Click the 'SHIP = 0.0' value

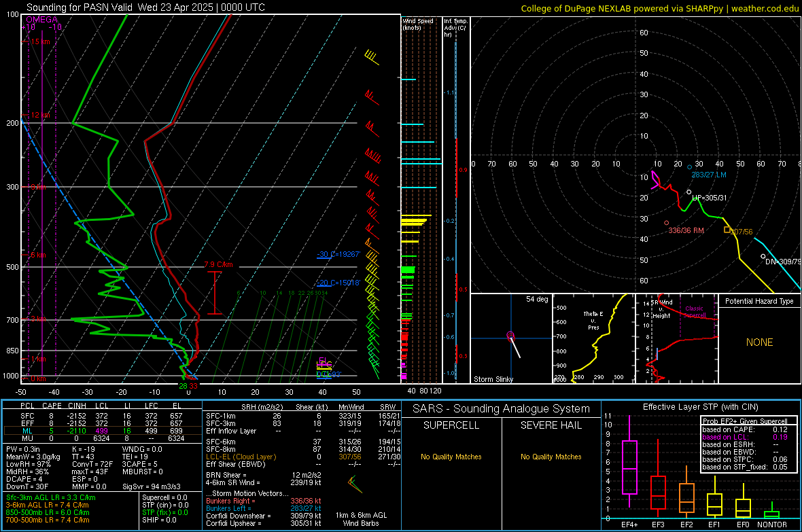point(159,520)
